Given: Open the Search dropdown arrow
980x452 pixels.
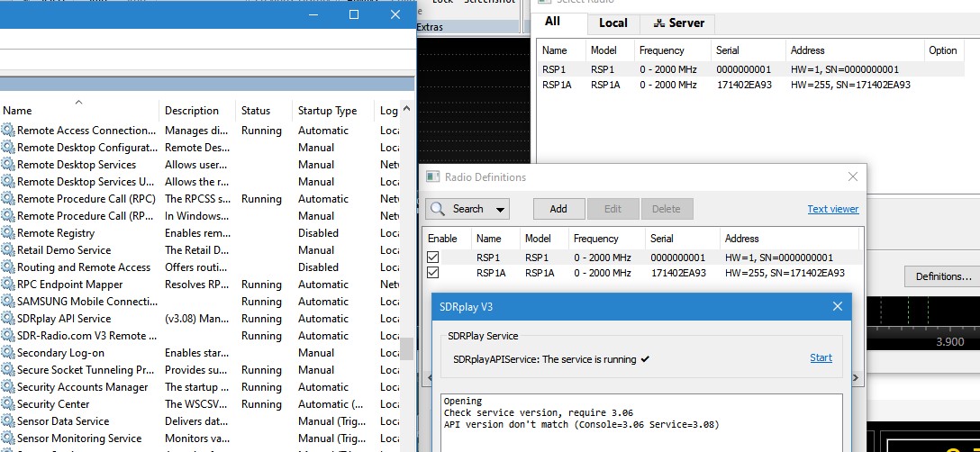Looking at the screenshot, I should (x=501, y=210).
